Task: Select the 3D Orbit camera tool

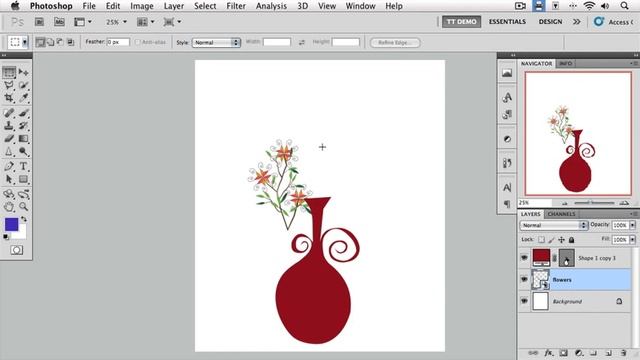Action: [23, 194]
